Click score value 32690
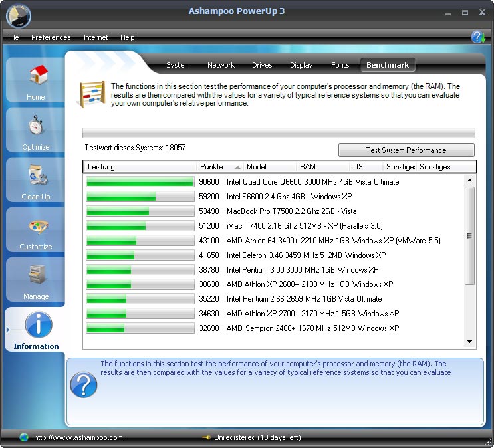Viewport: 494px width, 448px height. [209, 328]
